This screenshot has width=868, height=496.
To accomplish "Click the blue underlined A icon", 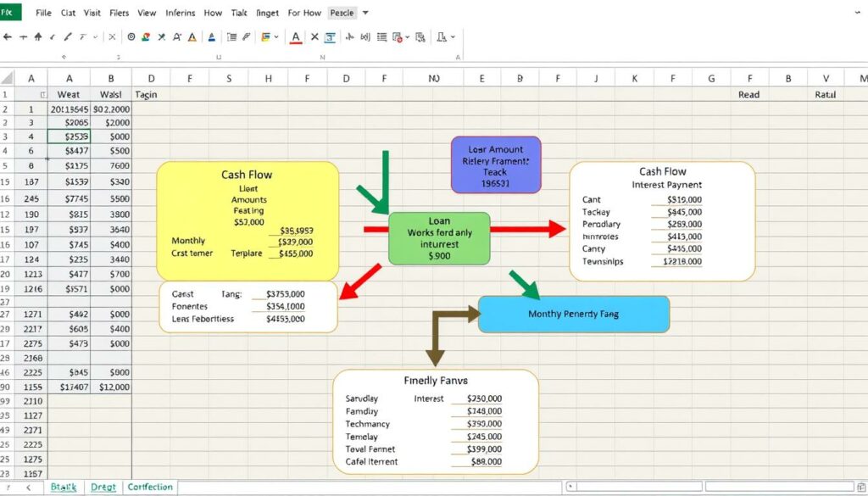I will 211,37.
